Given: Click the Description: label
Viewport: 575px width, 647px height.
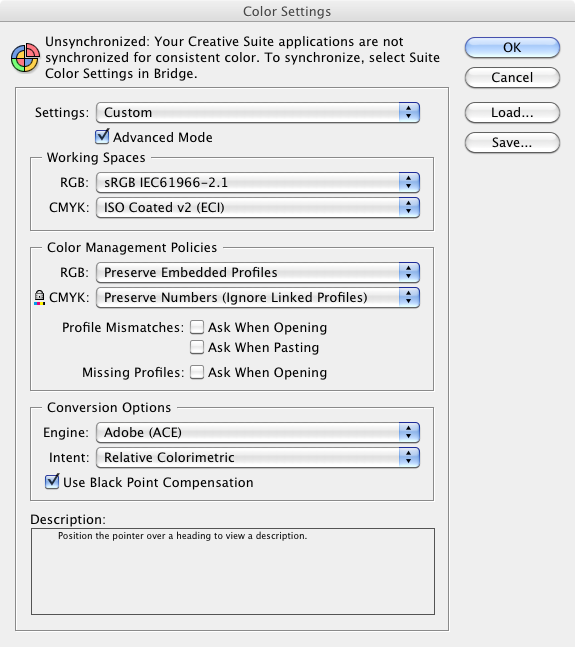Looking at the screenshot, I should click(x=68, y=519).
